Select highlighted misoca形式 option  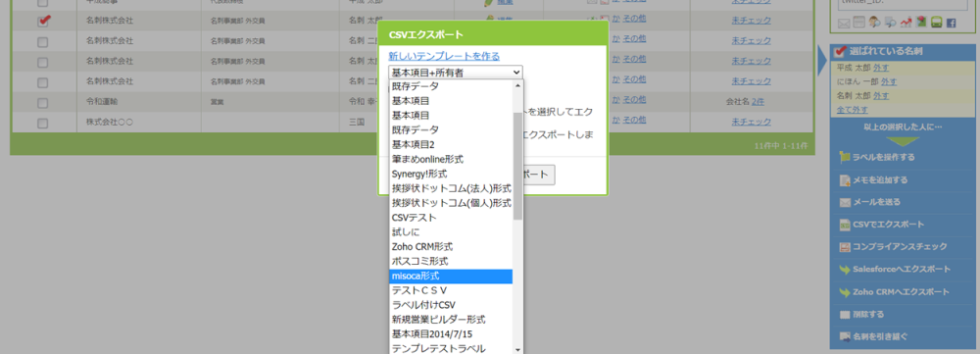coord(451,276)
